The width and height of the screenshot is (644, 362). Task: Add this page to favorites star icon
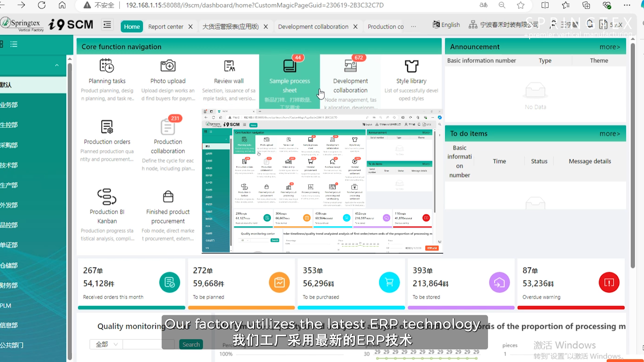click(521, 5)
